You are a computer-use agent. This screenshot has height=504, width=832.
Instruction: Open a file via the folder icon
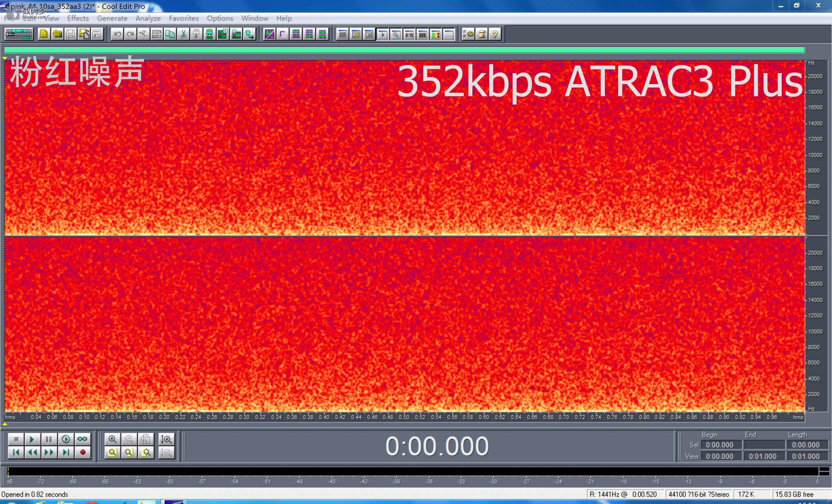click(57, 34)
